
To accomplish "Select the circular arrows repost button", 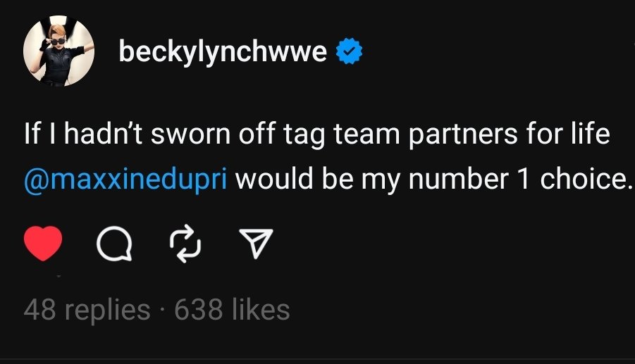I will (x=185, y=244).
